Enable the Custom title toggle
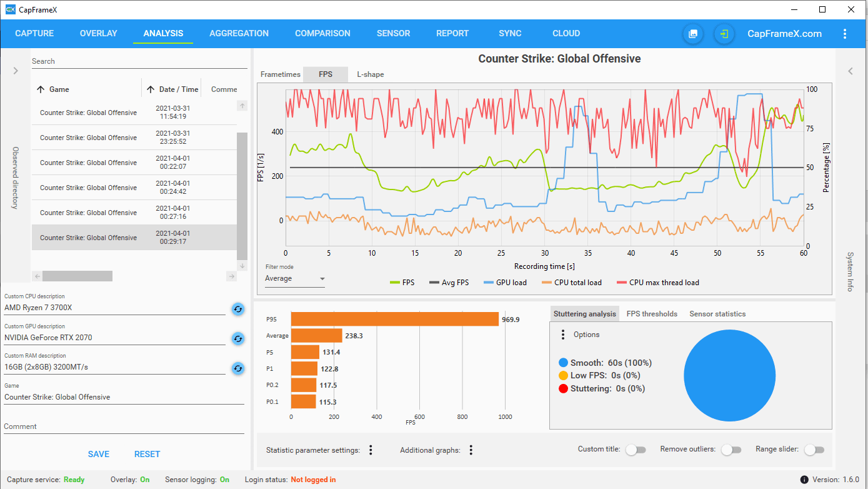This screenshot has height=489, width=868. 636,450
